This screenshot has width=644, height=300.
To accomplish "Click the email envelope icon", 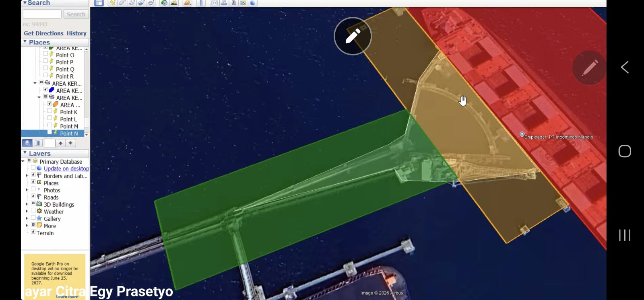I will click(x=215, y=3).
